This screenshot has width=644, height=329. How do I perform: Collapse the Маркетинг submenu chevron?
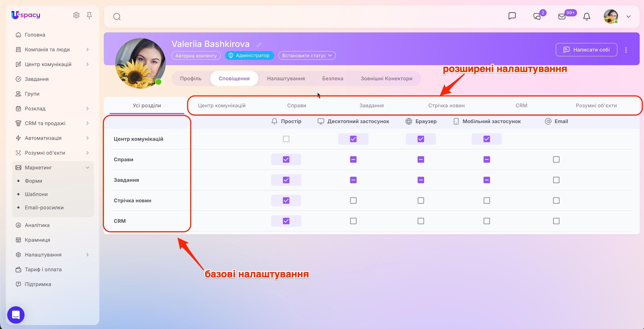[88, 167]
